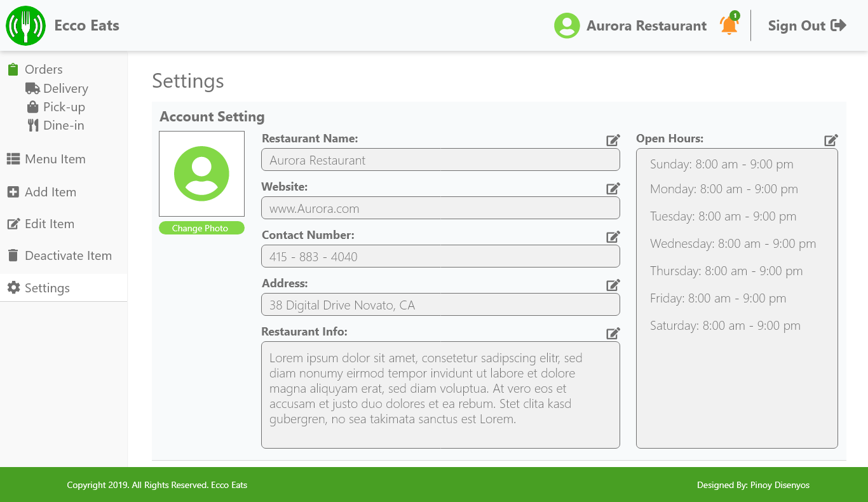Navigate to Menu Item page
The height and width of the screenshot is (502, 868).
pyautogui.click(x=55, y=159)
